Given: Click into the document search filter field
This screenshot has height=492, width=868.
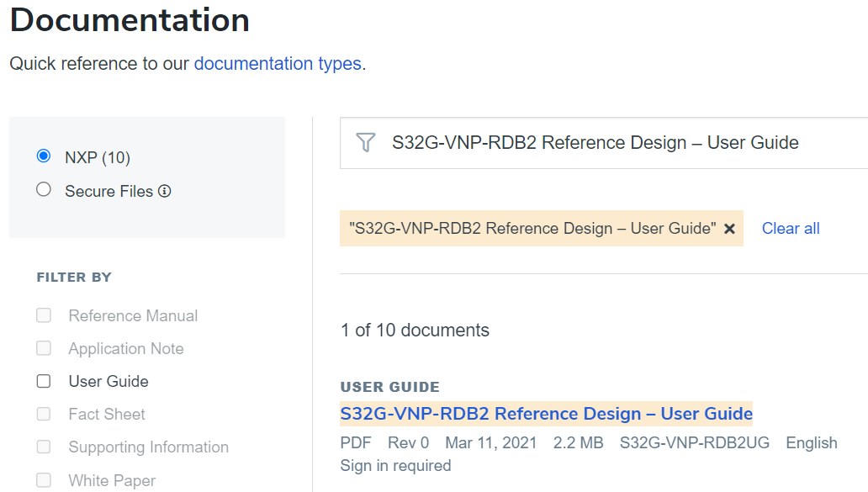Looking at the screenshot, I should click(604, 143).
